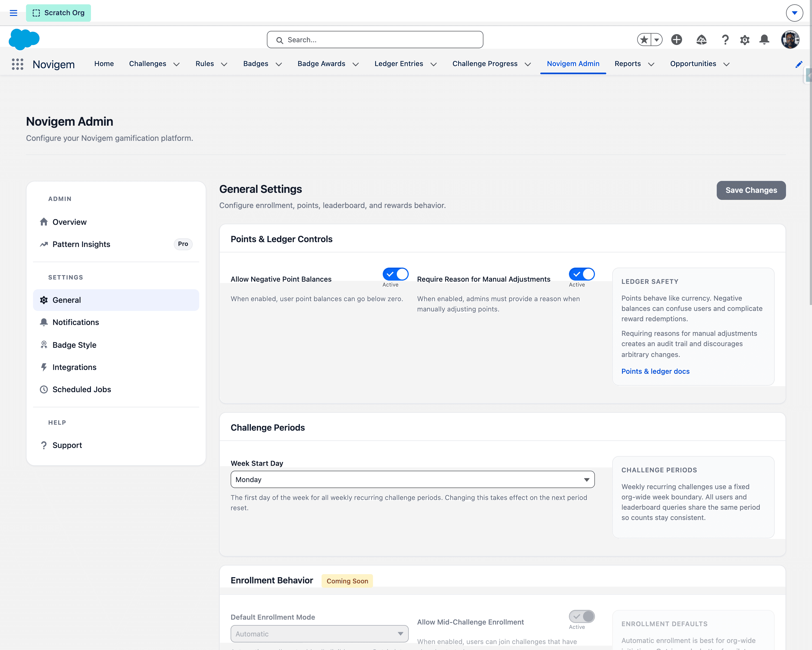
Task: Open the help question mark icon
Action: coord(725,40)
